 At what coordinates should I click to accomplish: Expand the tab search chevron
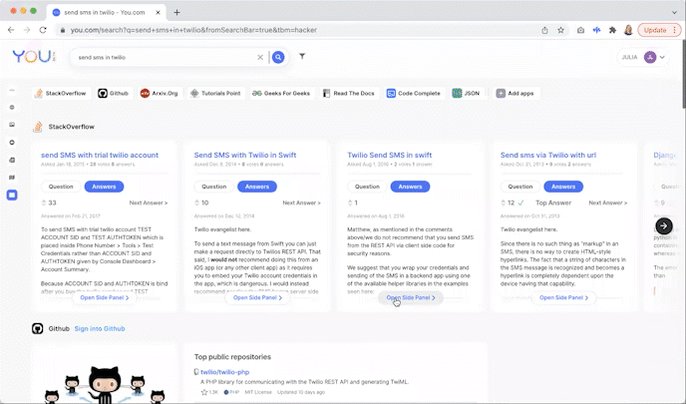click(674, 12)
